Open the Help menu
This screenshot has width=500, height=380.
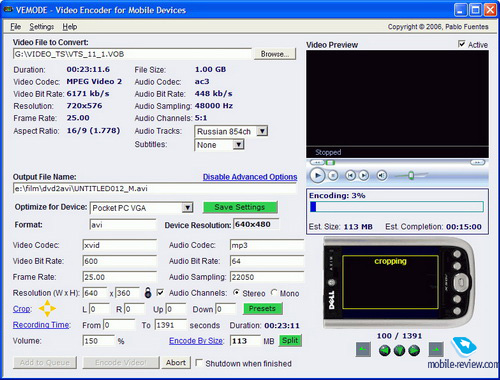[x=70, y=27]
